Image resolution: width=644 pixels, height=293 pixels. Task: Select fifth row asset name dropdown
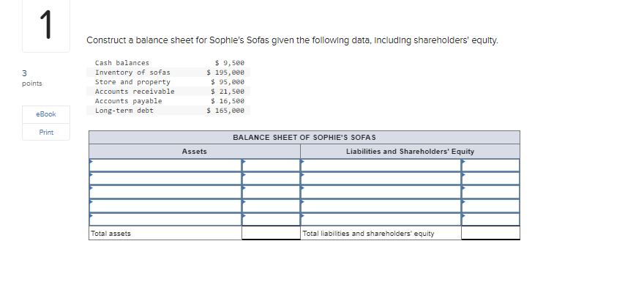165,220
